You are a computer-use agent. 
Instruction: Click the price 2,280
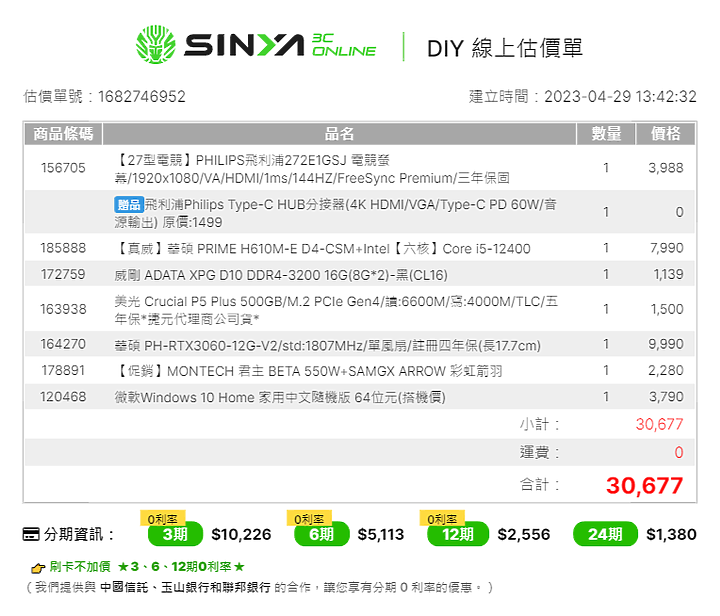click(x=666, y=370)
